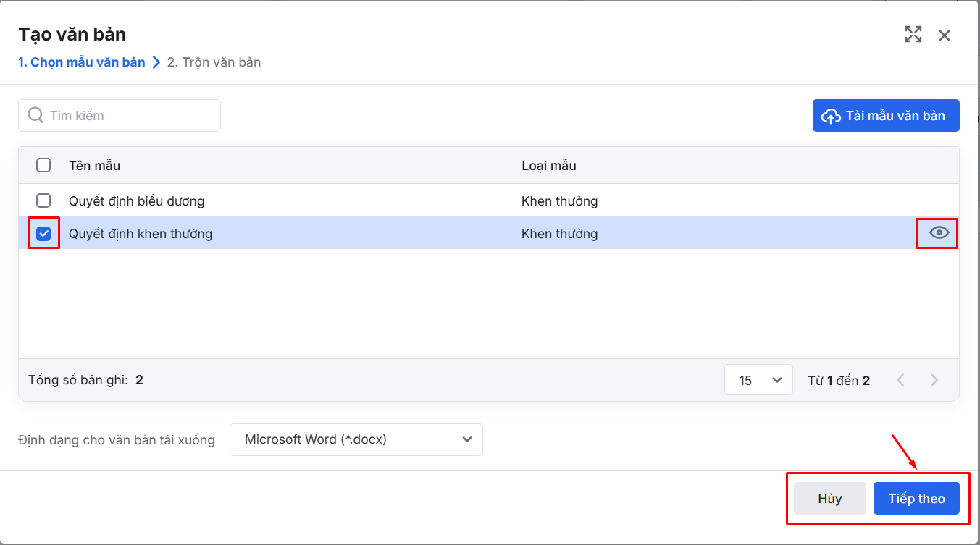Image resolution: width=980 pixels, height=545 pixels.
Task: Click the breadcrumb chevron between steps
Action: pos(156,63)
